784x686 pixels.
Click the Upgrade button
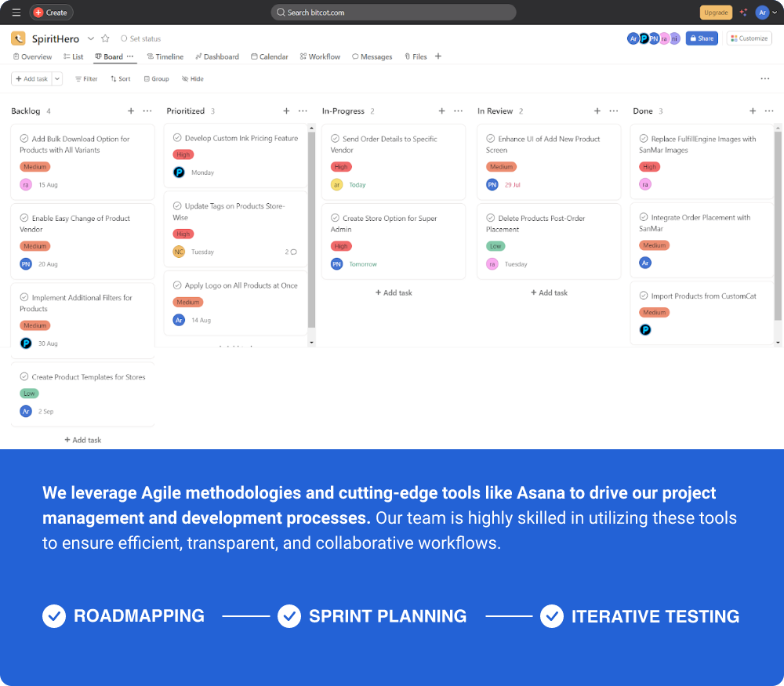[716, 13]
